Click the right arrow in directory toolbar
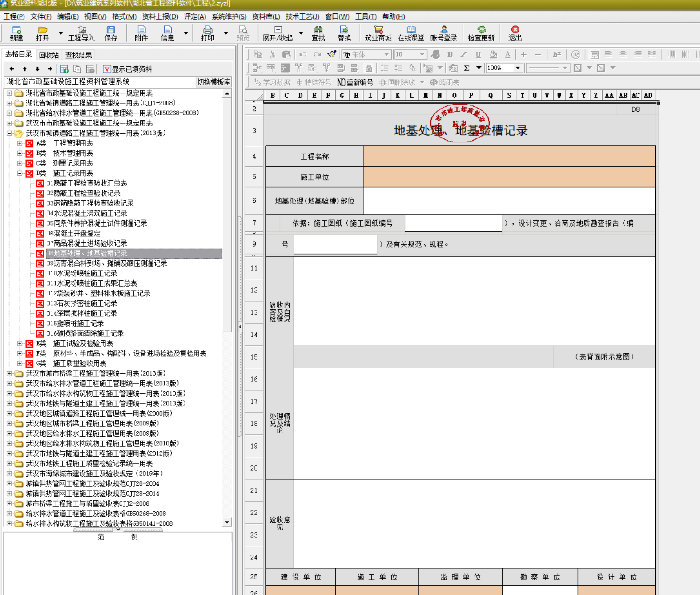Image resolution: width=700 pixels, height=595 pixels. click(x=50, y=69)
